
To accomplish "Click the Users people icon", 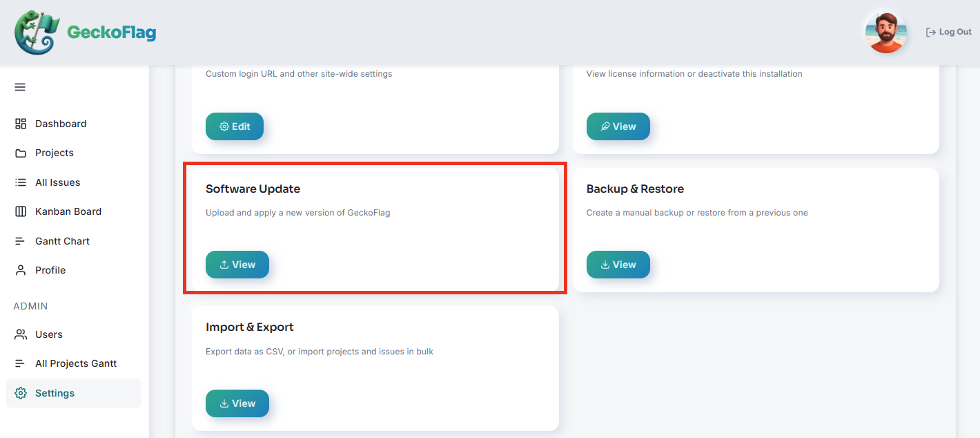I will 21,334.
